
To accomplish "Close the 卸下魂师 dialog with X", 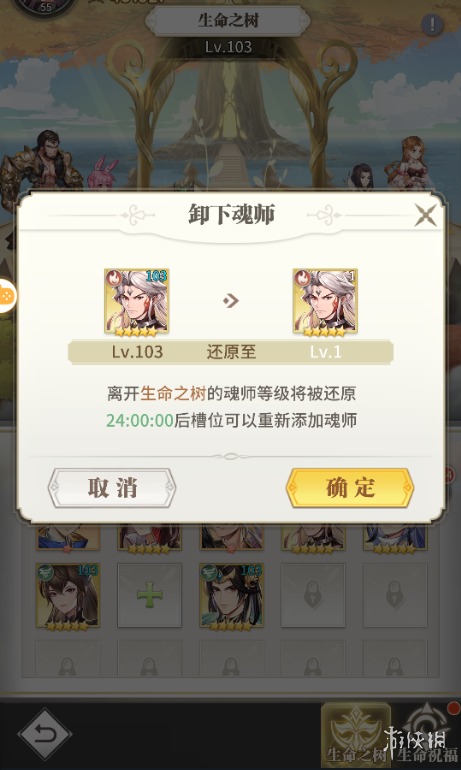I will [425, 215].
